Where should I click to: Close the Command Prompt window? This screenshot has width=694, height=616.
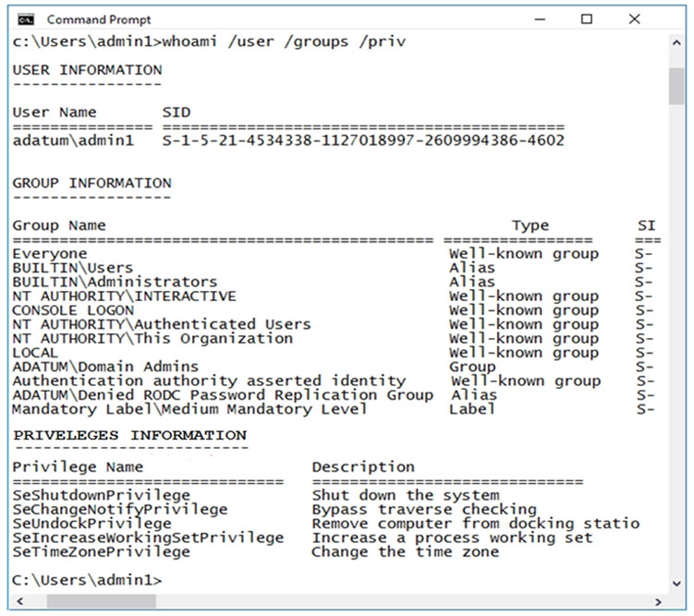634,19
